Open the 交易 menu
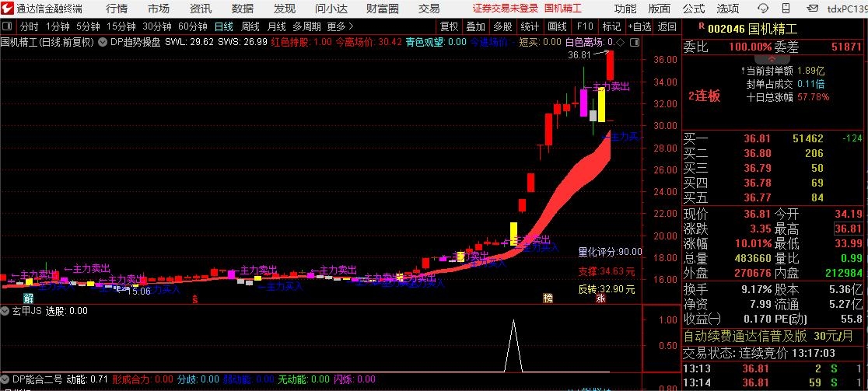The image size is (868, 391). [429, 9]
